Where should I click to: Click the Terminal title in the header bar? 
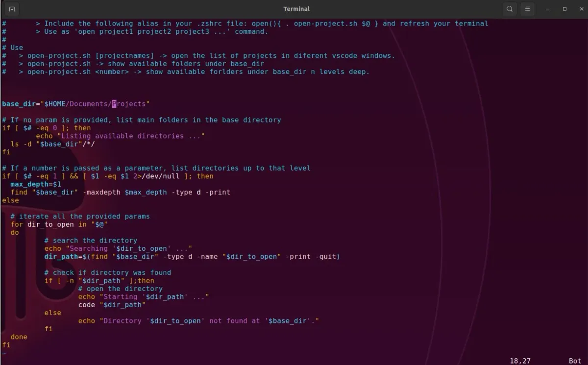(x=296, y=9)
